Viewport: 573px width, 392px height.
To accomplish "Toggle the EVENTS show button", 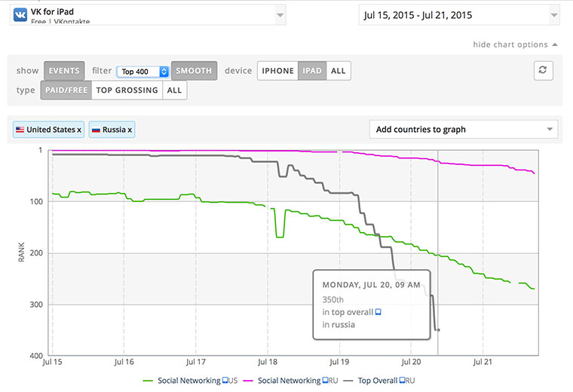I will [64, 71].
